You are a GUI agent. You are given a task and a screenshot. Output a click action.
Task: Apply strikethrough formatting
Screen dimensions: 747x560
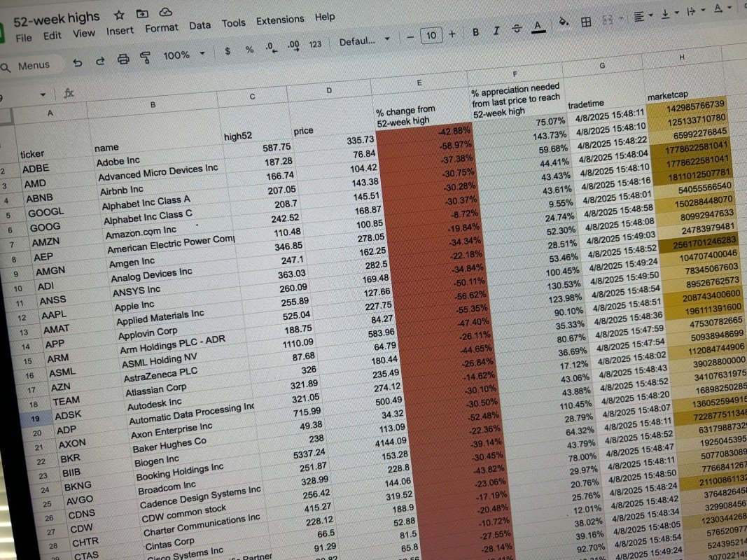coord(517,29)
